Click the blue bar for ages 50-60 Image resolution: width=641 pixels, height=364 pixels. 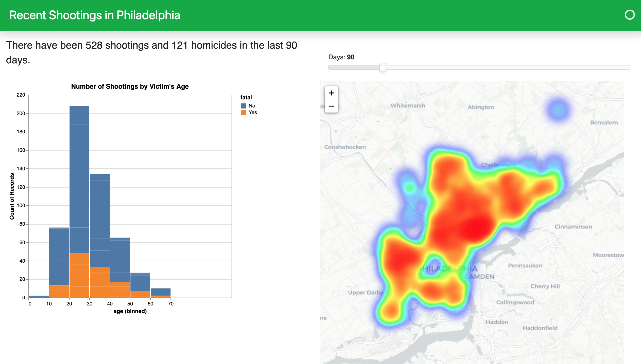point(140,282)
